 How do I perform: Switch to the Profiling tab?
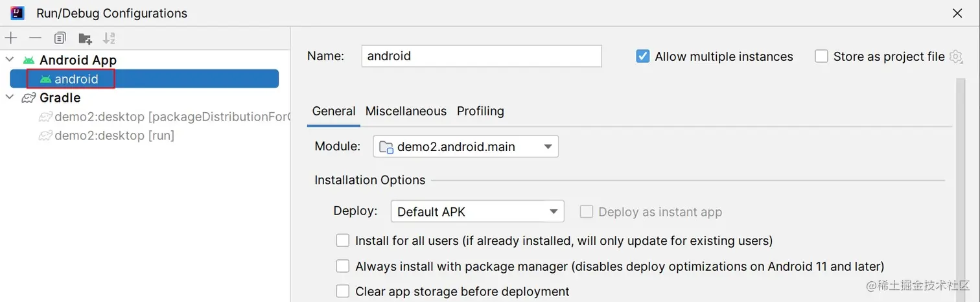click(480, 111)
